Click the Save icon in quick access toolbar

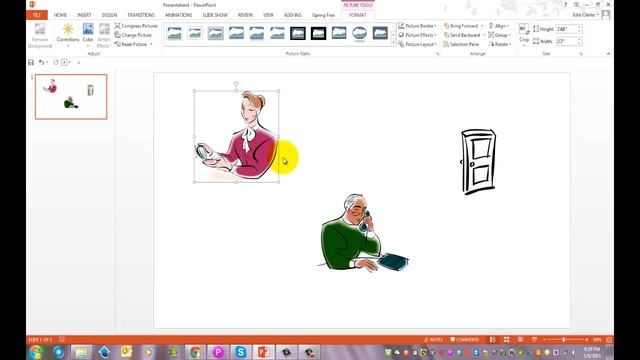pyautogui.click(x=31, y=62)
